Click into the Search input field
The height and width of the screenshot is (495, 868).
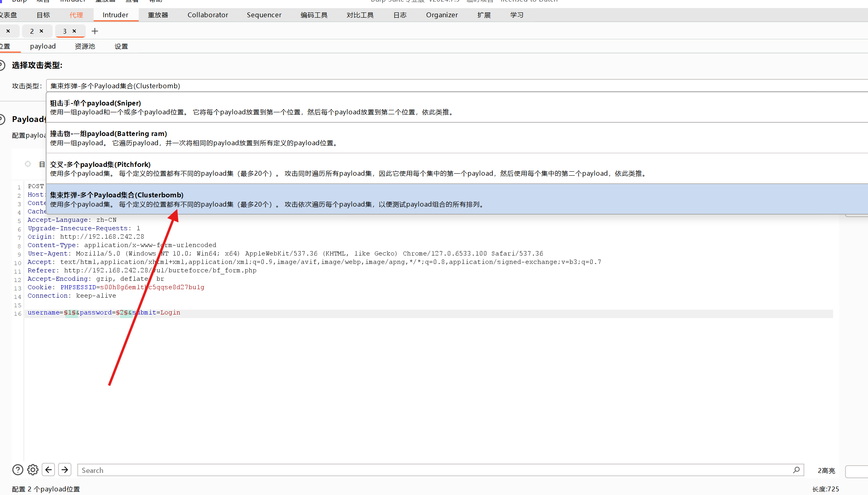coord(433,470)
